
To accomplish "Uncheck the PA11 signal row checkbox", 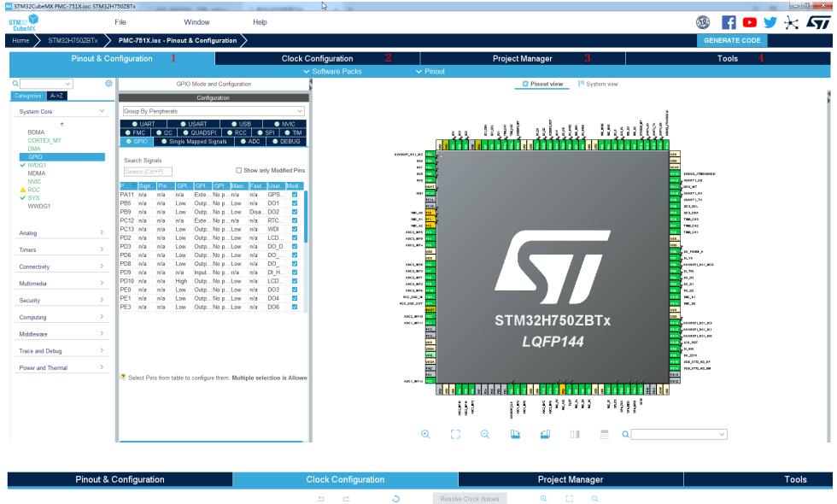I will [296, 193].
